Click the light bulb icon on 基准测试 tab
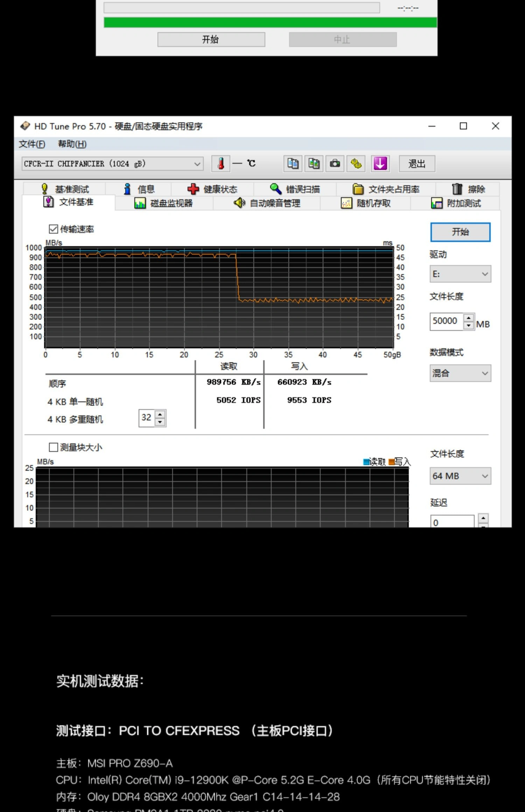This screenshot has width=525, height=812. 44,189
